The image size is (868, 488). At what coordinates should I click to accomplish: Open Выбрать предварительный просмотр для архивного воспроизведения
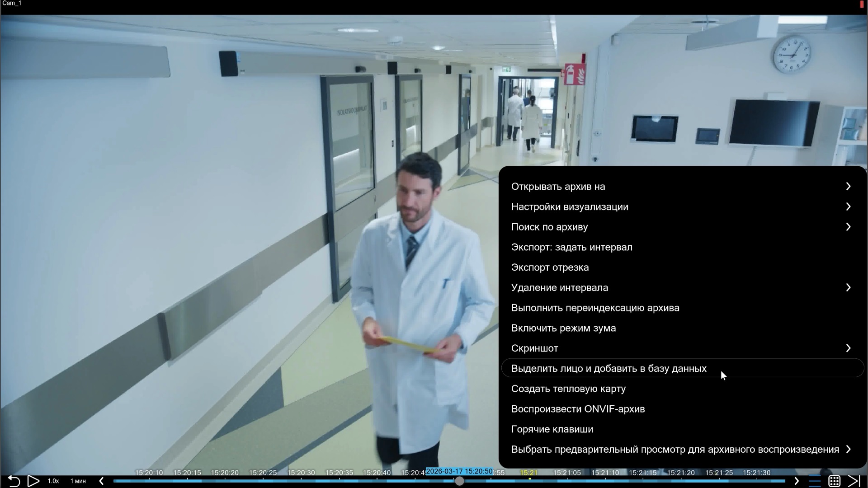click(x=683, y=450)
